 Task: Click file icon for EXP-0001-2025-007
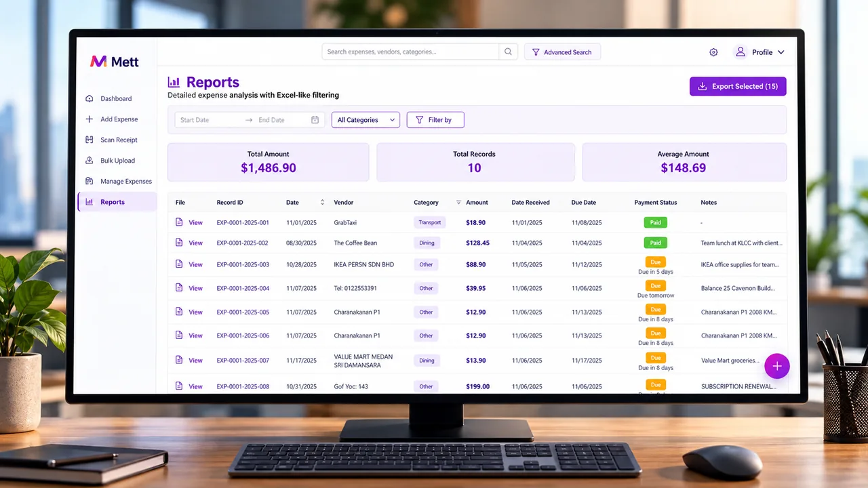pyautogui.click(x=179, y=360)
